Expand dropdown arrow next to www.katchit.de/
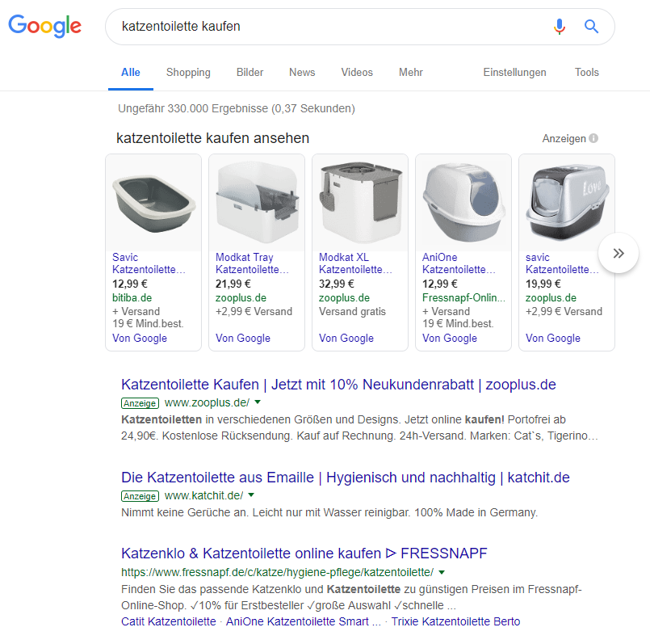 coord(251,495)
